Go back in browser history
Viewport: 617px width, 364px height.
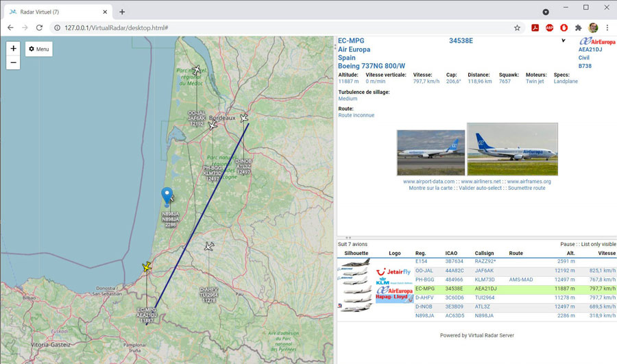click(10, 27)
